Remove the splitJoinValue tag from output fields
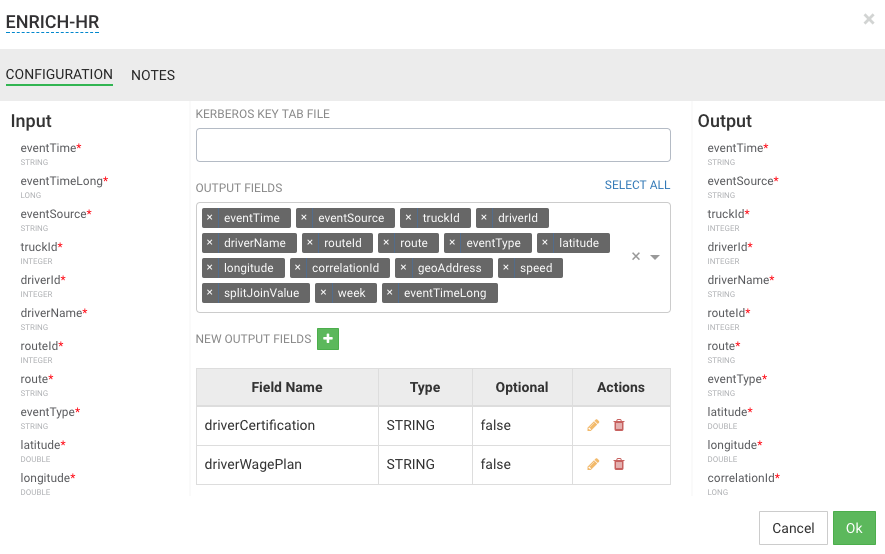 coord(209,293)
